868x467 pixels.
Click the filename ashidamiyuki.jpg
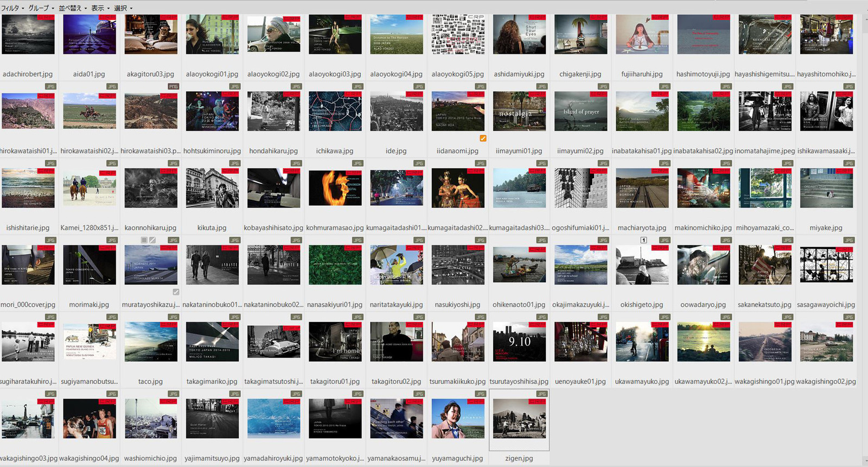click(x=519, y=74)
